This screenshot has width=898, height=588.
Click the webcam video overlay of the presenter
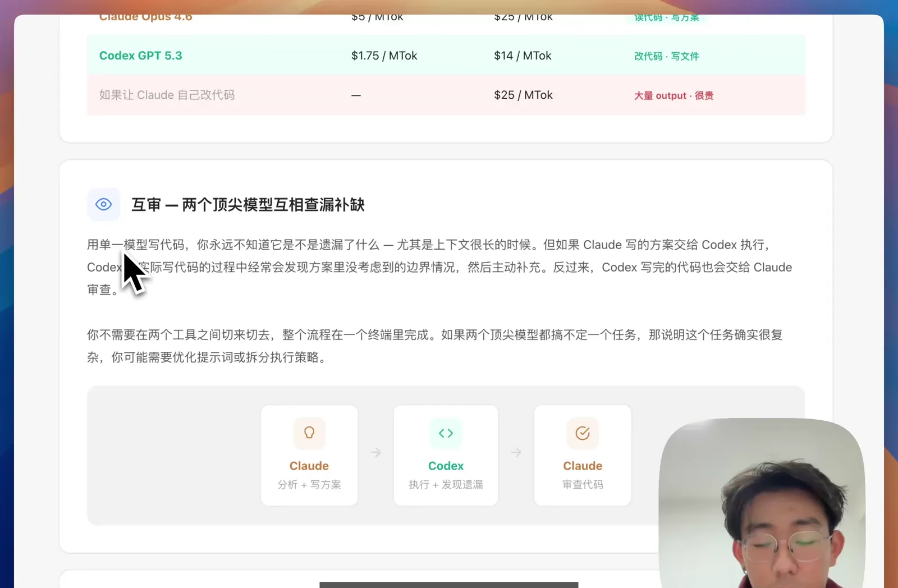point(762,503)
